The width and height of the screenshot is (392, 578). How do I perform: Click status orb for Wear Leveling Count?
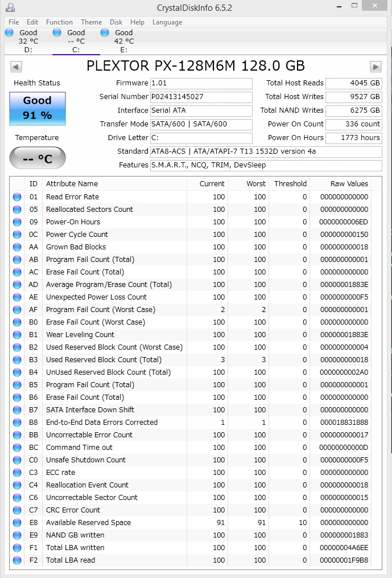click(17, 335)
